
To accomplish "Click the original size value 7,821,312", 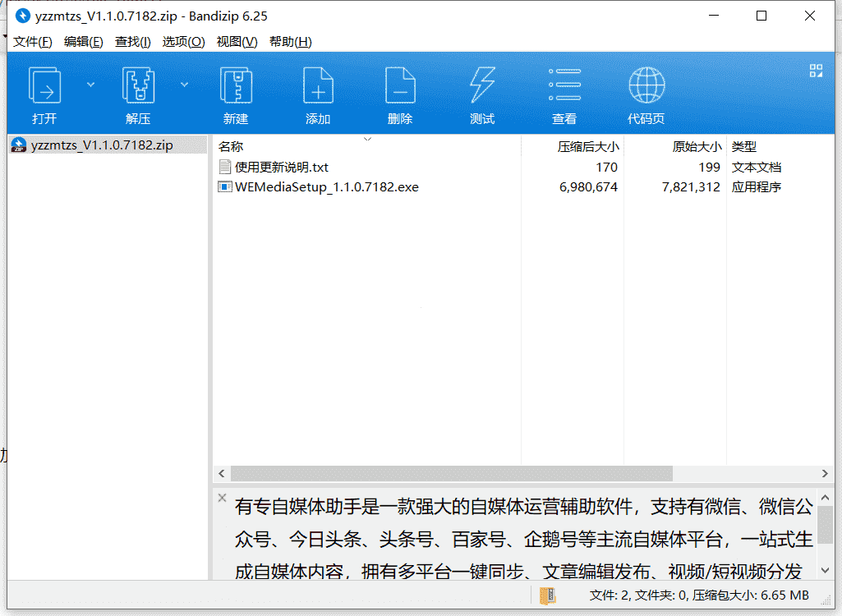I will (691, 187).
